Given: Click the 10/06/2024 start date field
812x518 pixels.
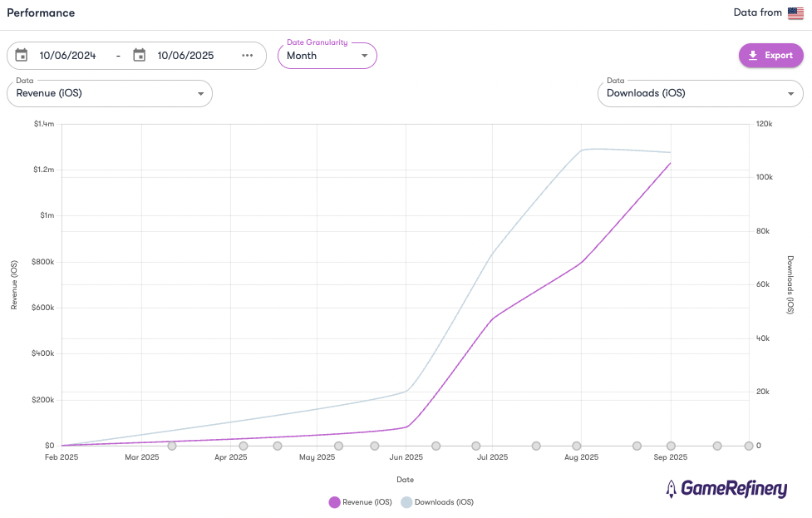Looking at the screenshot, I should pos(67,56).
